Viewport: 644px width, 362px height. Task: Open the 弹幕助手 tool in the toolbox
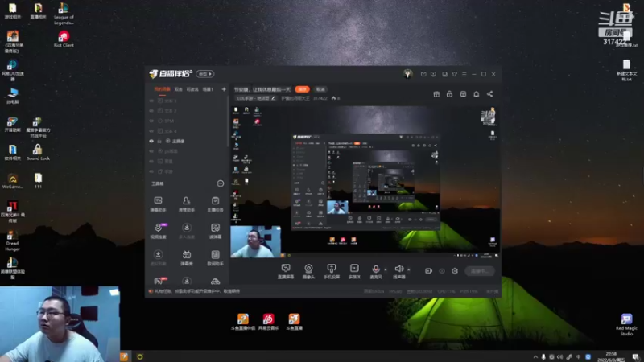(158, 204)
